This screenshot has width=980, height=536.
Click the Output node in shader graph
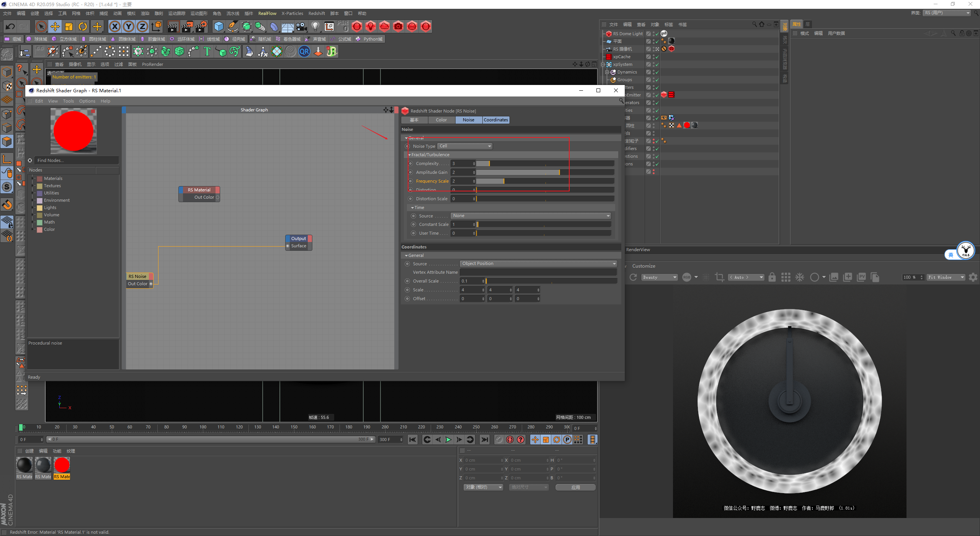pyautogui.click(x=298, y=238)
